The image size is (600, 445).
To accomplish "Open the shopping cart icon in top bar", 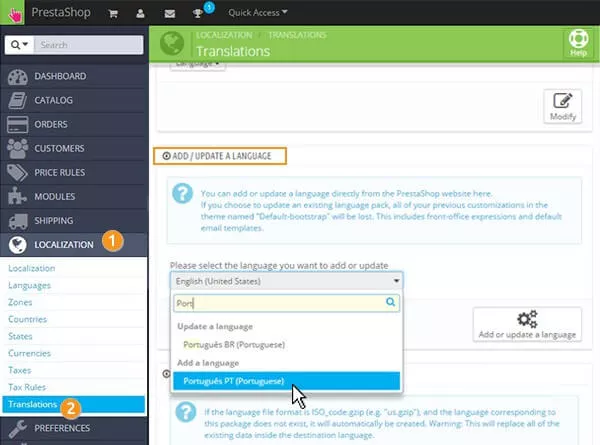I will (x=113, y=14).
